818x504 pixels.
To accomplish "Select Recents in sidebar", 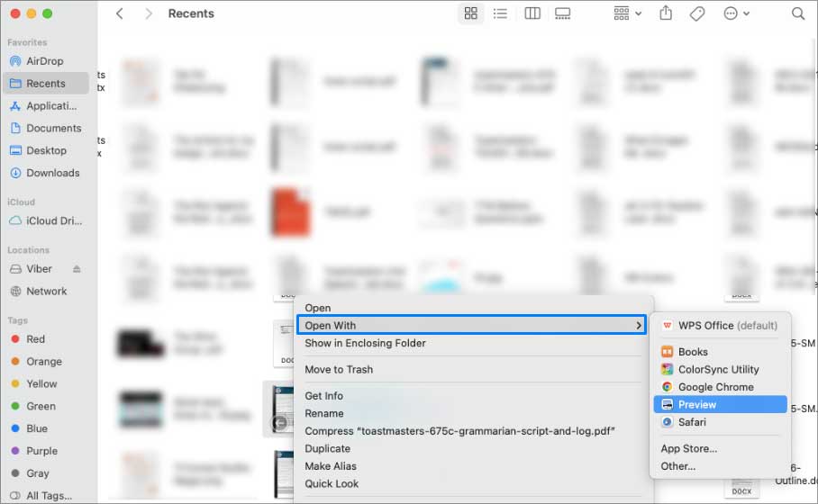I will (x=46, y=84).
